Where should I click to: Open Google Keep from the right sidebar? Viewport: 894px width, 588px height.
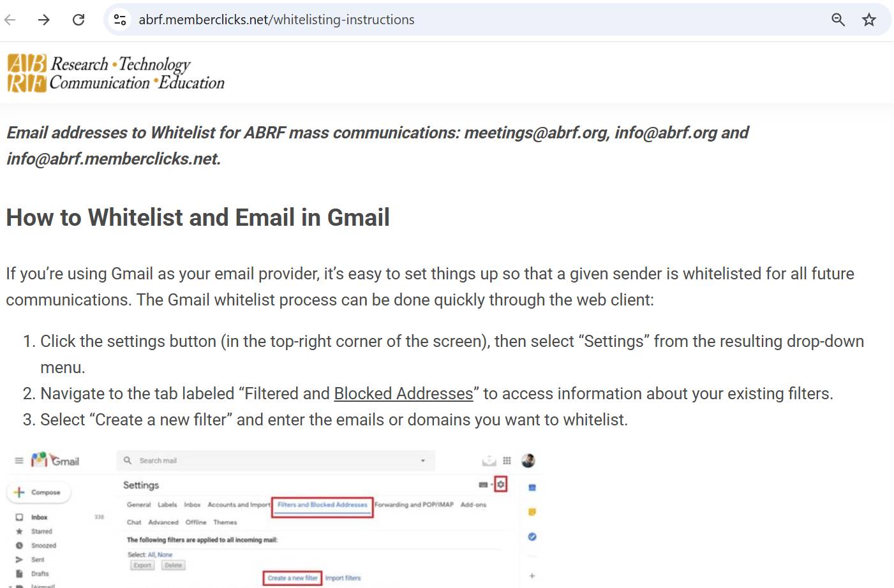[532, 511]
